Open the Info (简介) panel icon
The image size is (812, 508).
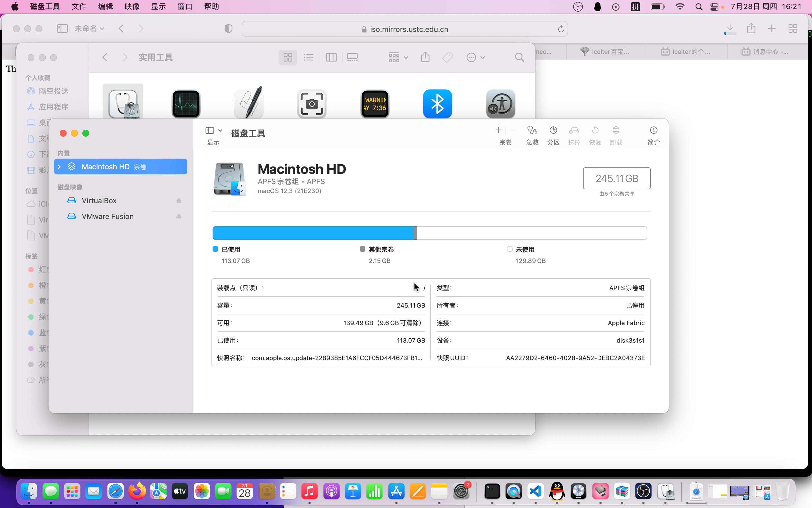pyautogui.click(x=653, y=130)
